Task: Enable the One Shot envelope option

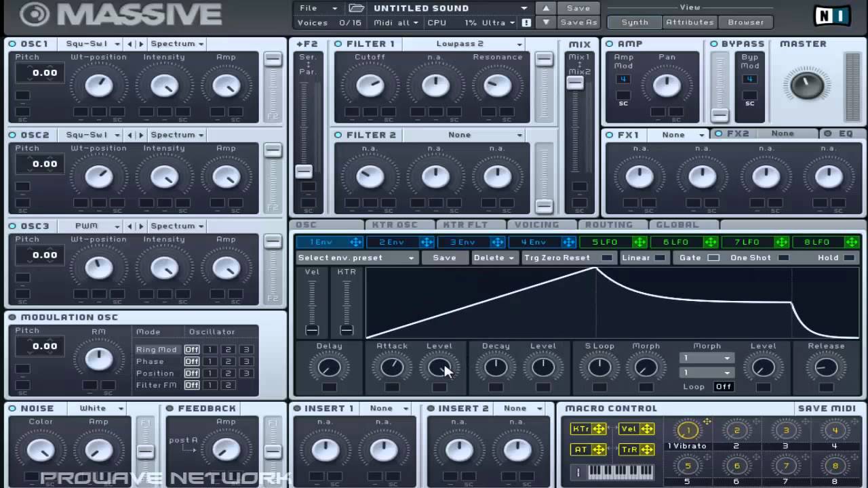Action: [783, 258]
